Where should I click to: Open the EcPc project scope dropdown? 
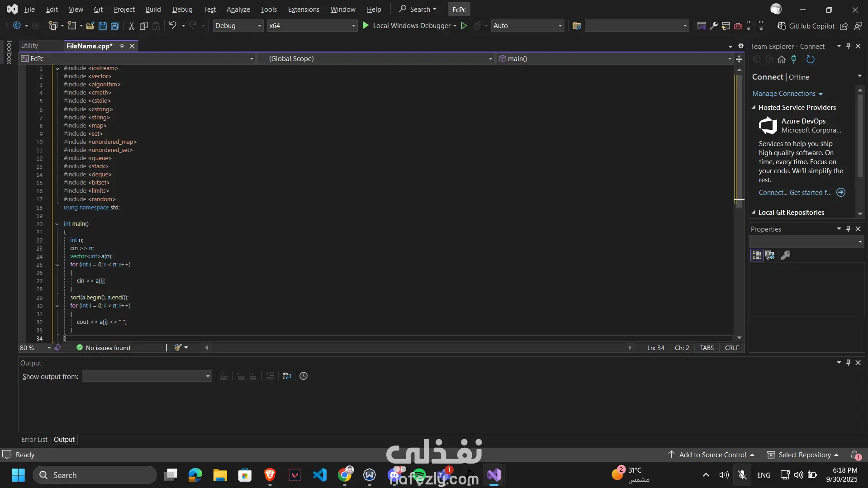(x=138, y=59)
